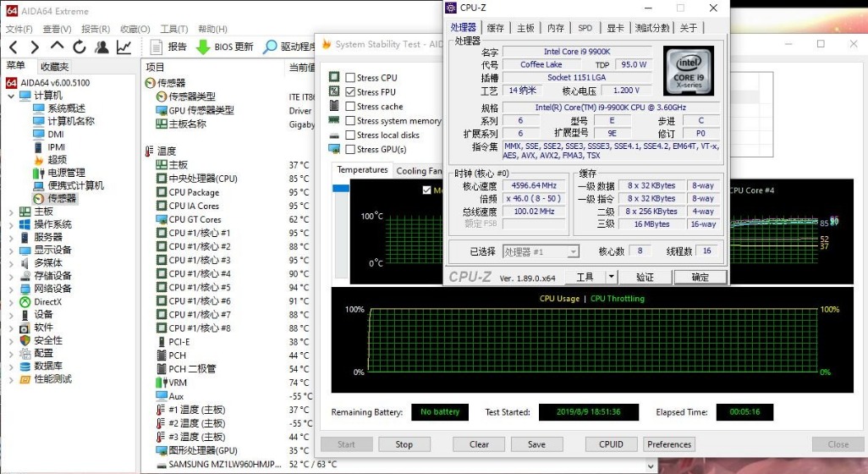Refresh the AIDA64 view
Screen dimensions: 868x474
[x=80, y=47]
